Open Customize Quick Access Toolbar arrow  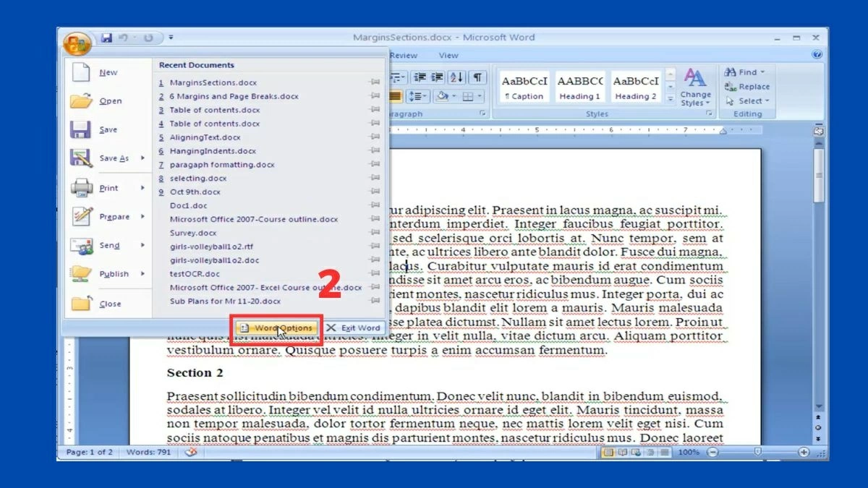tap(171, 38)
